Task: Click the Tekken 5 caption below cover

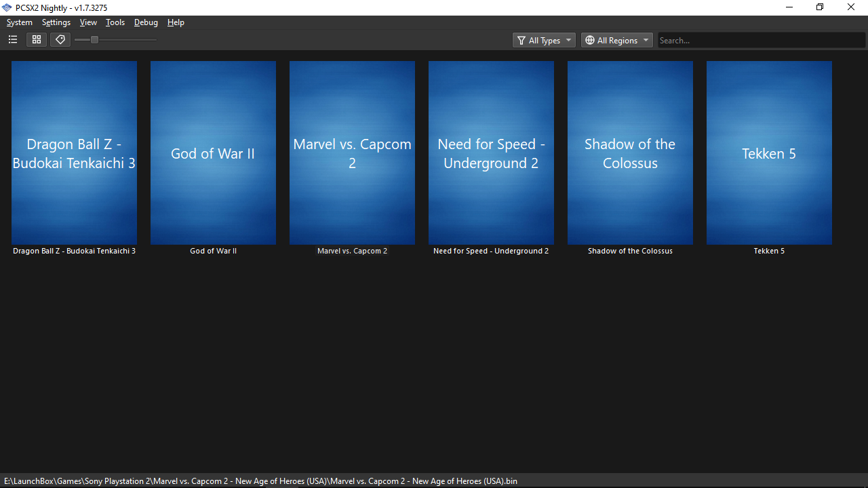Action: [x=769, y=251]
